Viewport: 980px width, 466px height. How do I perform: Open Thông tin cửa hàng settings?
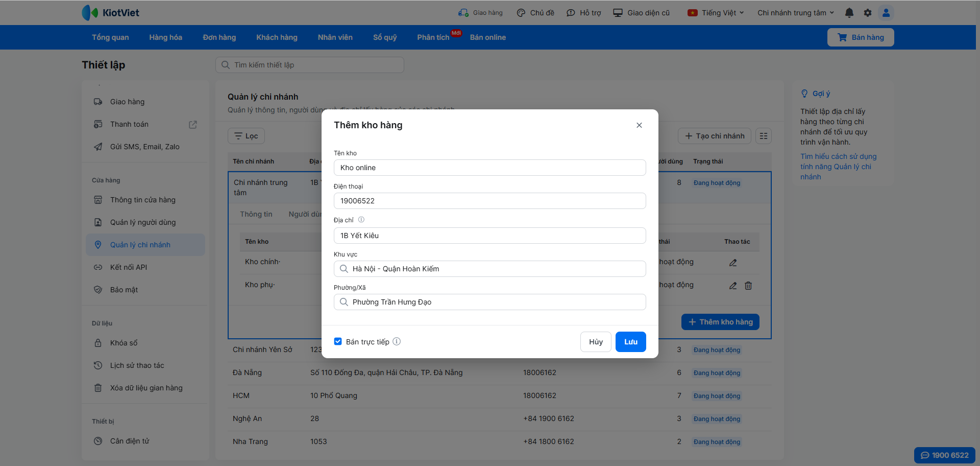(x=145, y=200)
